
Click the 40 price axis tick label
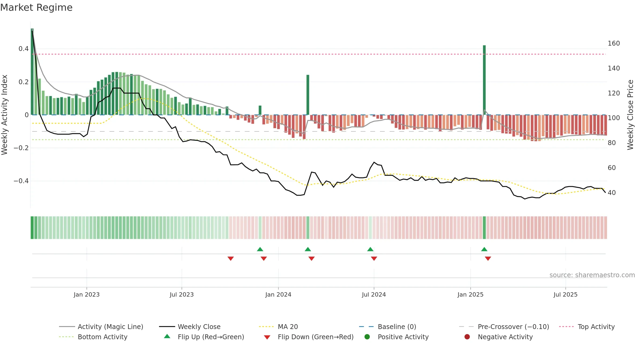612,193
